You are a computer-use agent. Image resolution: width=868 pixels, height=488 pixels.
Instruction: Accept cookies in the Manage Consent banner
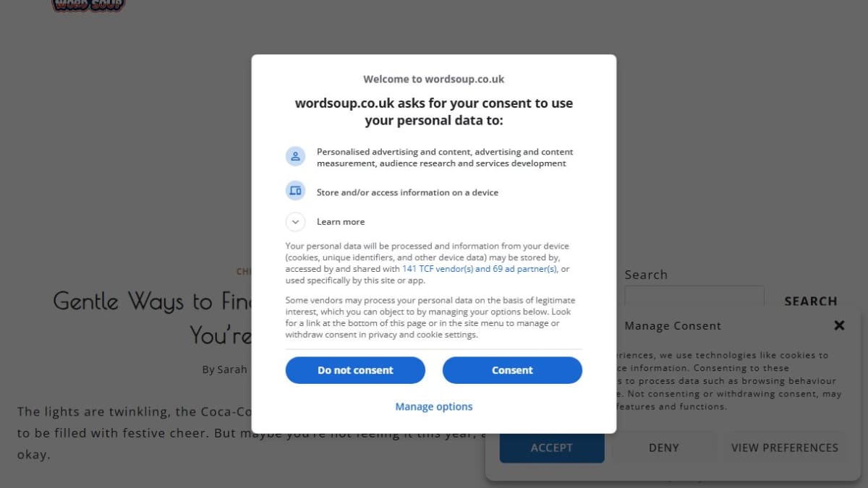click(552, 448)
